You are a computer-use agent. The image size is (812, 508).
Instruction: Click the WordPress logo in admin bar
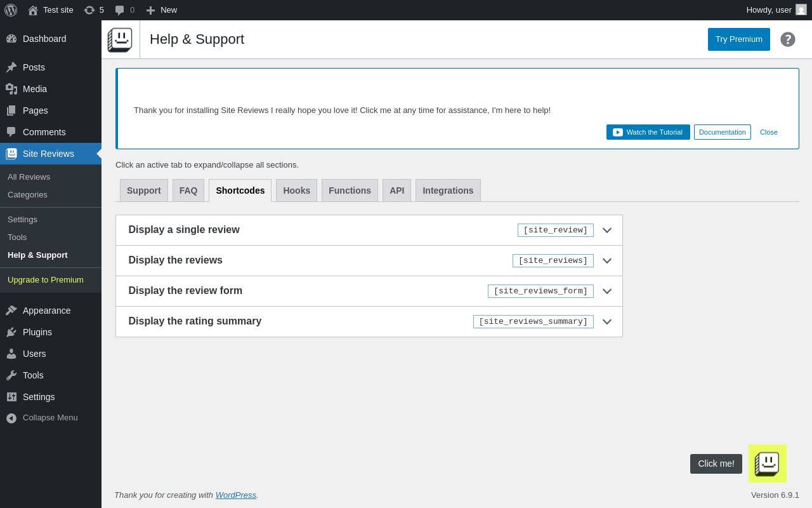pos(11,10)
